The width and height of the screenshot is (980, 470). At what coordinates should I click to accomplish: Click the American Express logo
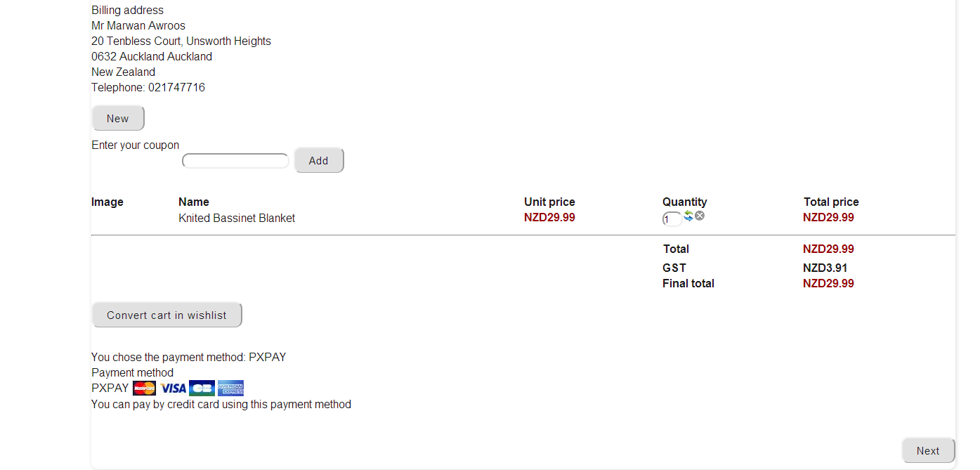230,389
